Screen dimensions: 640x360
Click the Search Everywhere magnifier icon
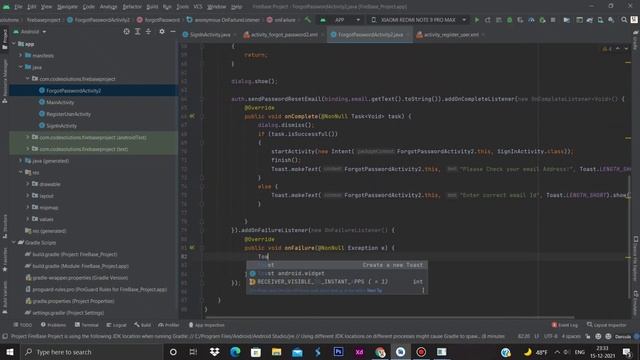(x=624, y=20)
